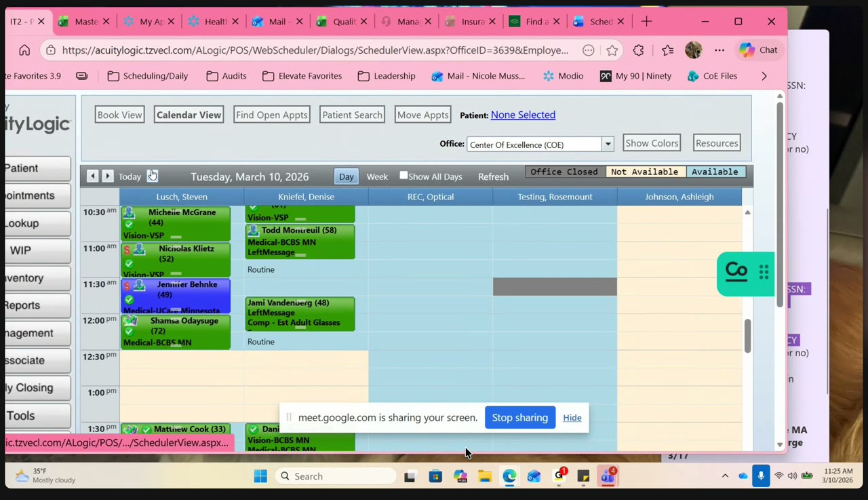Click patient icon on Todd Montreuil appointment
The height and width of the screenshot is (500, 868).
coord(254,231)
